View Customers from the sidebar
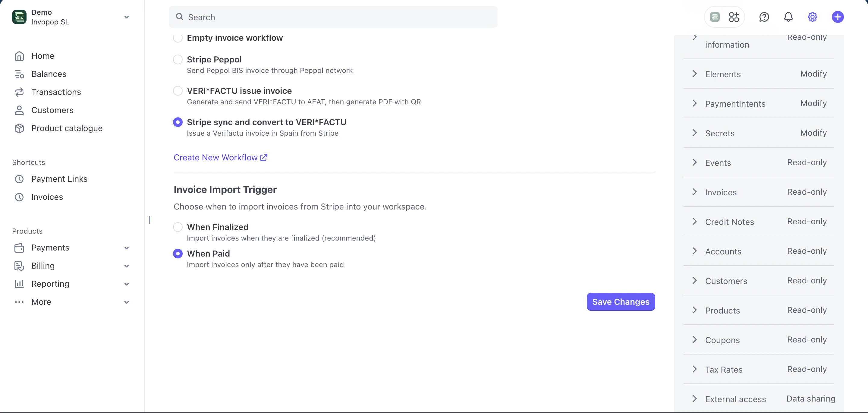The height and width of the screenshot is (413, 868). pyautogui.click(x=52, y=110)
